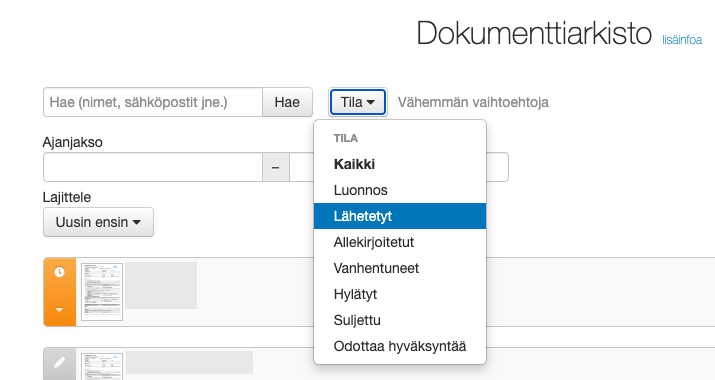Choose Odottaa hyväksyntää from the status menu
The width and height of the screenshot is (715, 380).
click(x=400, y=346)
